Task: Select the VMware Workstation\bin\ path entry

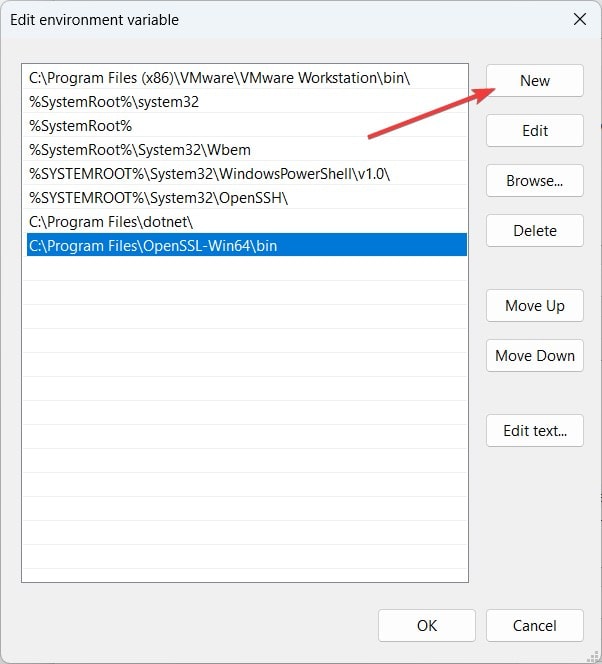Action: coord(247,77)
